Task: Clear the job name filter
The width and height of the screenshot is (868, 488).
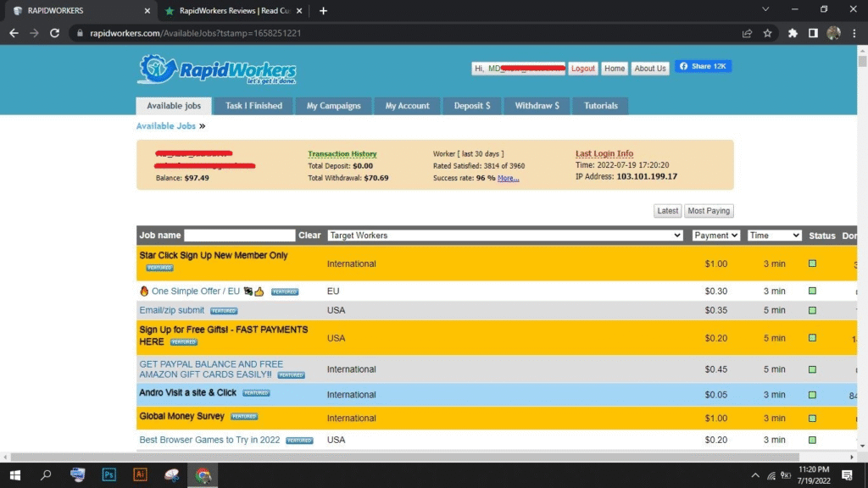Action: coord(309,236)
